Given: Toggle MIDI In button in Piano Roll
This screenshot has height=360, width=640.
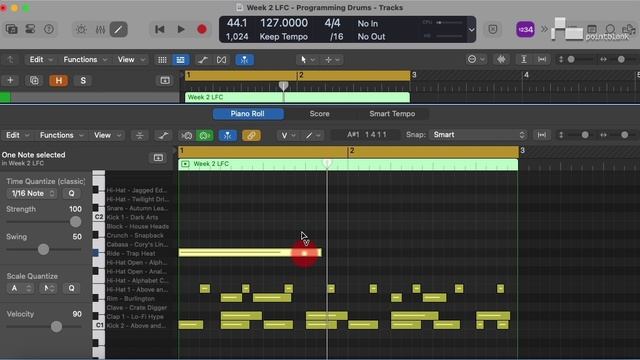Looking at the screenshot, I should (x=187, y=136).
